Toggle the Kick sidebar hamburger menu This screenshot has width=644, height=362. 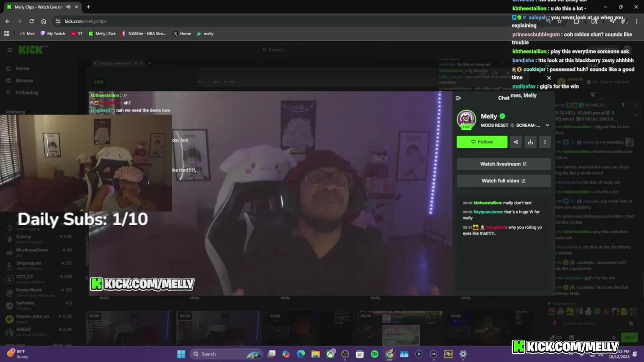click(10, 50)
